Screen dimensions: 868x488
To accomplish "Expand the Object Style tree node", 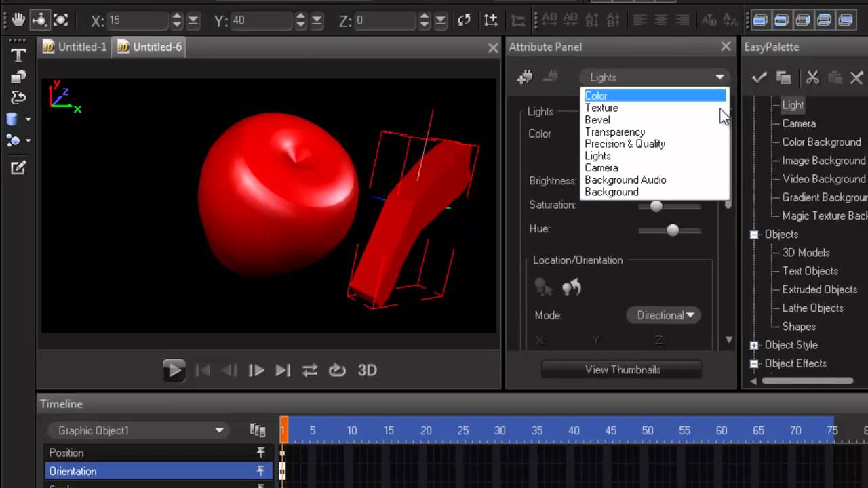I will [753, 345].
